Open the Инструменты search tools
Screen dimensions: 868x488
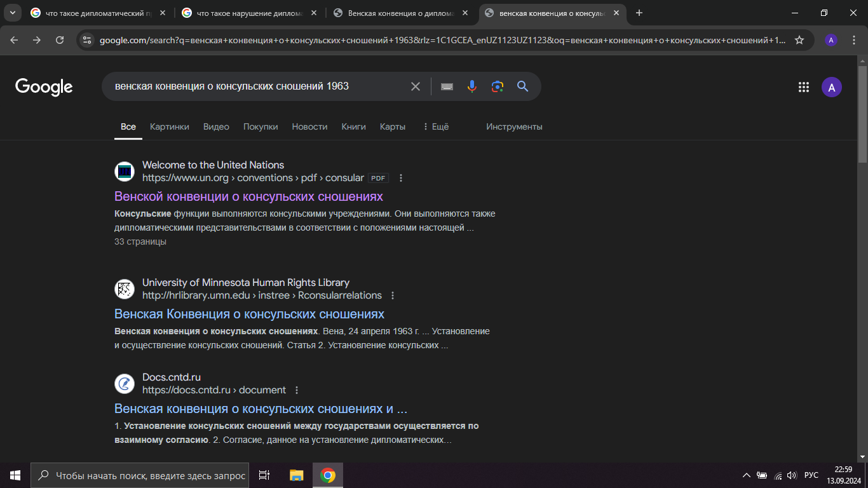(514, 126)
